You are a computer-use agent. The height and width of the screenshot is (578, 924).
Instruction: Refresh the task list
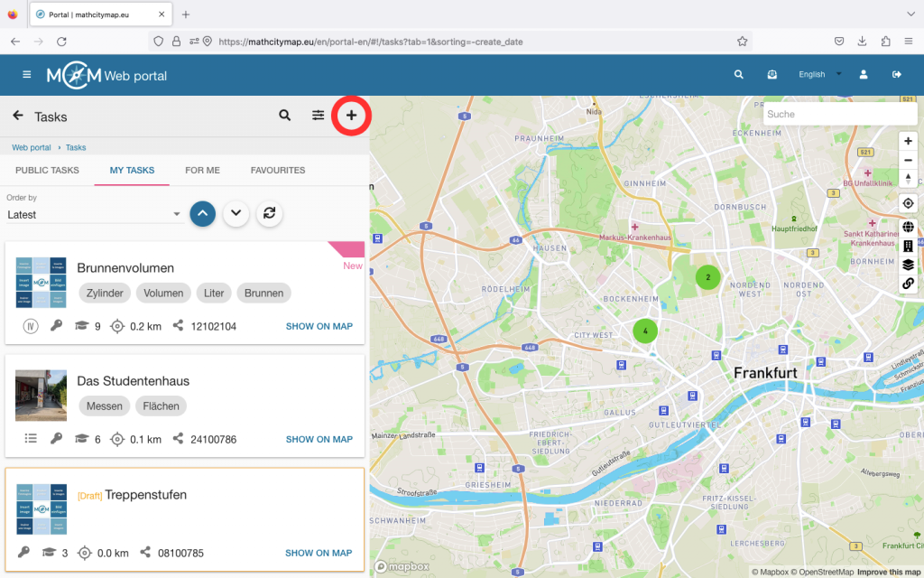268,213
